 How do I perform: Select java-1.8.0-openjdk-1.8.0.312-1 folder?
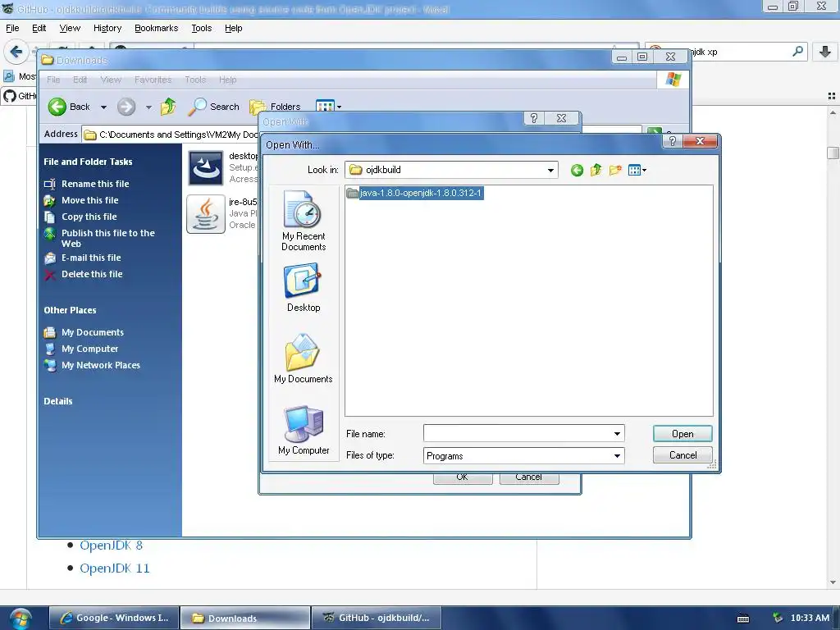click(x=414, y=193)
